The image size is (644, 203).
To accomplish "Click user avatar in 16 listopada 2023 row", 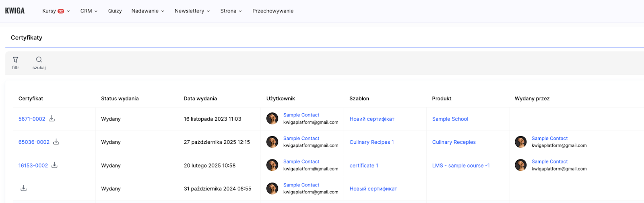I will (272, 118).
